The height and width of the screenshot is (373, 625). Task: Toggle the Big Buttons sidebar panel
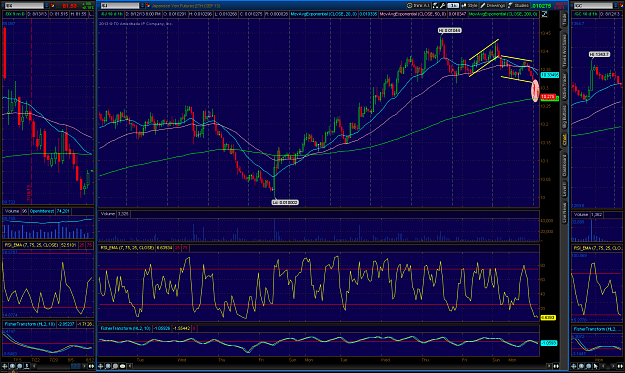[564, 116]
